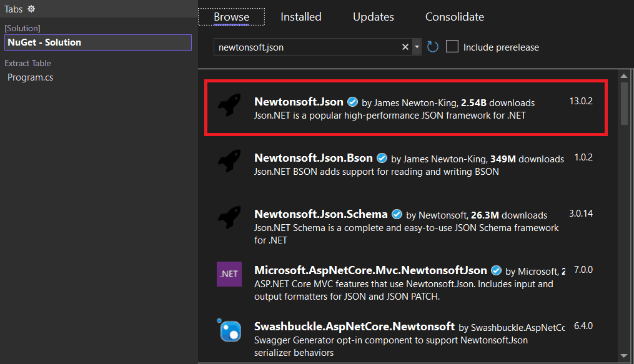Screen dimensions: 634x364
Task: Enable the Include prerelease checkbox
Action: point(453,46)
